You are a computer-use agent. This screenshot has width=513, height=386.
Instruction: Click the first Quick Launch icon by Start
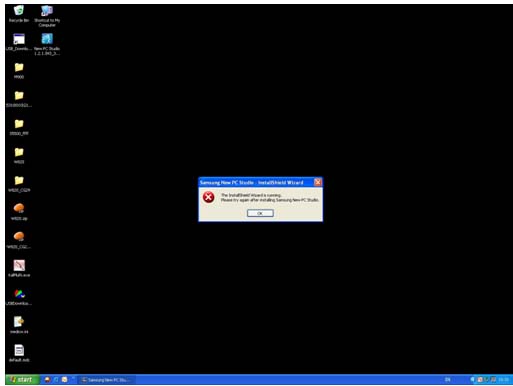(x=48, y=380)
